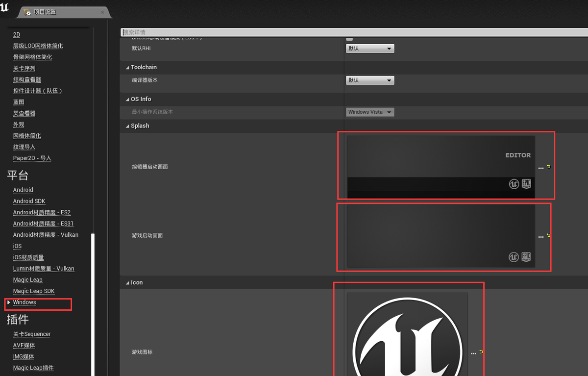Click the sidebar vertical scrollbar
Image resolution: width=588 pixels, height=376 pixels.
[93, 304]
